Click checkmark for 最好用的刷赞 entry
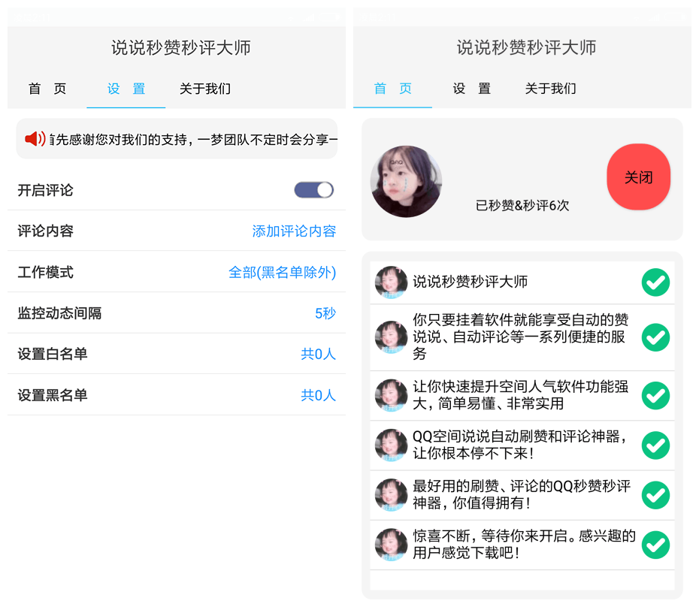 click(x=655, y=495)
